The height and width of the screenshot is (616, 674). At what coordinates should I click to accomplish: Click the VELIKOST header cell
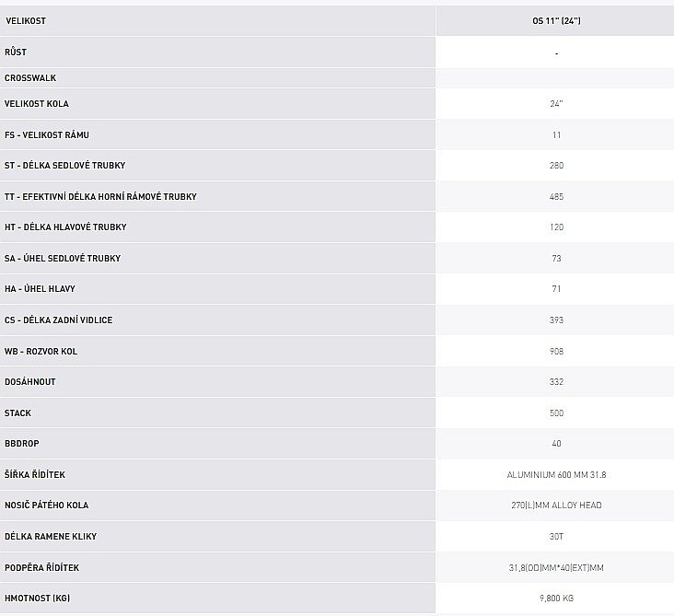pos(26,20)
